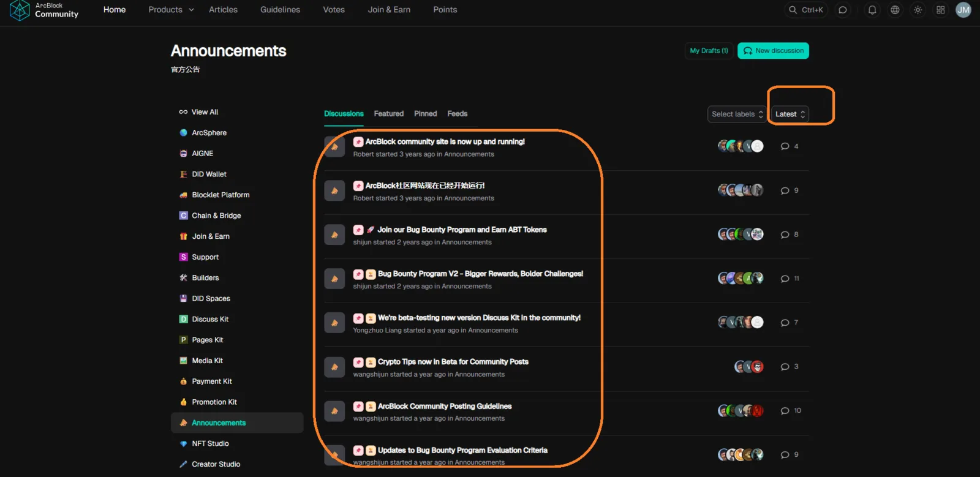Image resolution: width=980 pixels, height=477 pixels.
Task: Open the beta-testing Discuss Kit post
Action: tap(479, 318)
